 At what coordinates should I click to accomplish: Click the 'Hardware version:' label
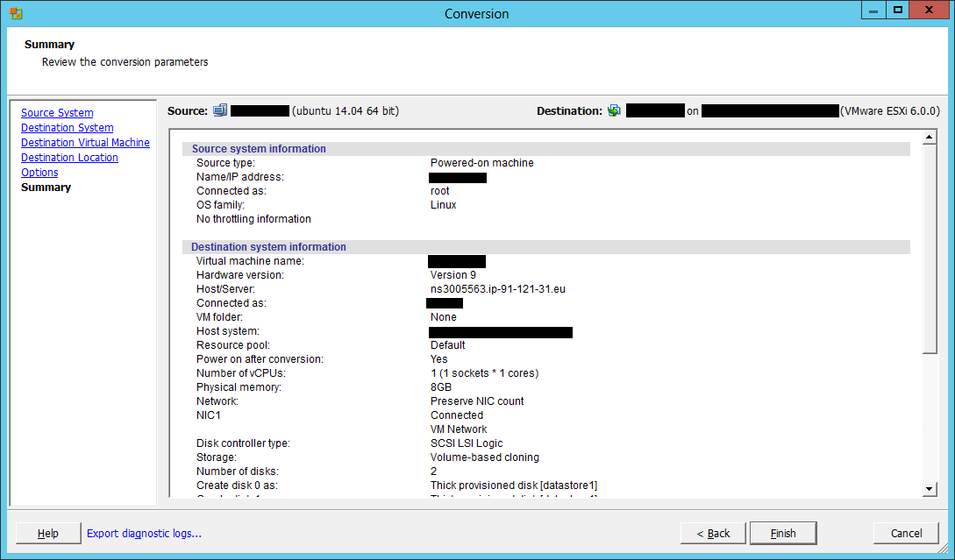pyautogui.click(x=240, y=274)
